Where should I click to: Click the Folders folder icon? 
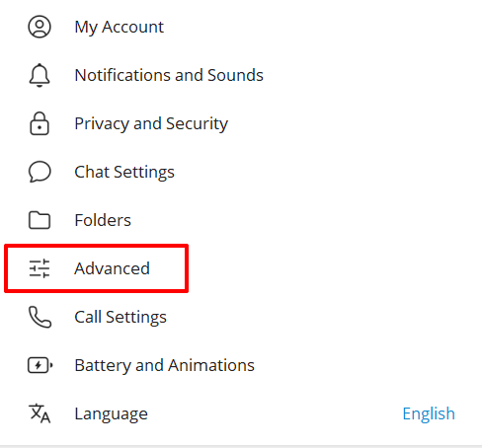click(40, 220)
